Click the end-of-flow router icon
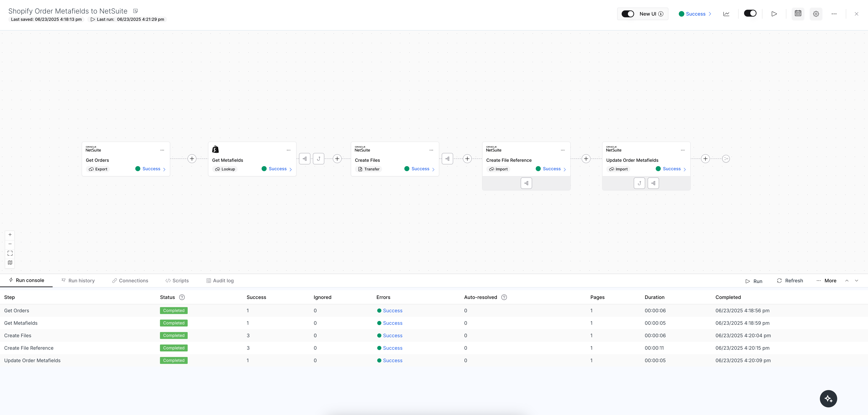 click(726, 159)
